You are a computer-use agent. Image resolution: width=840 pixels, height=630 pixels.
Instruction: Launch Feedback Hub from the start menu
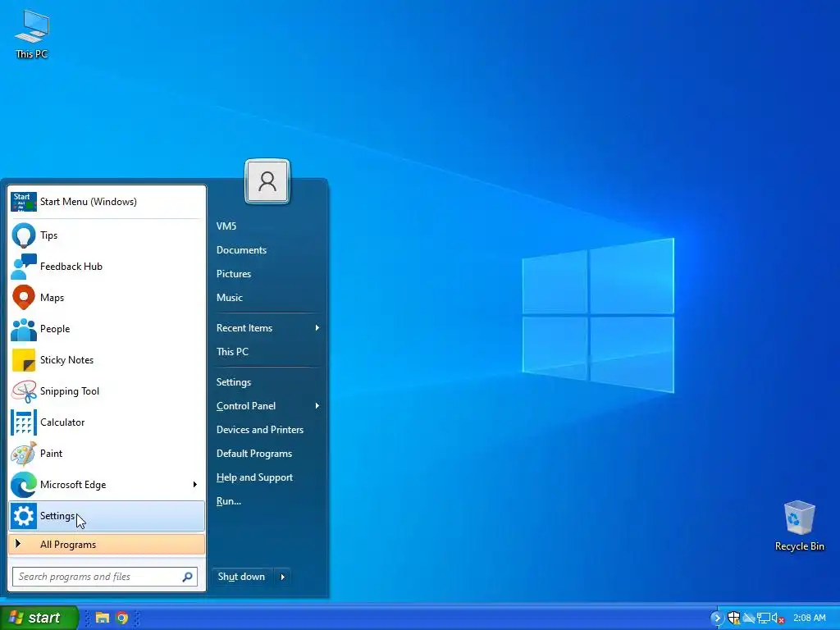107,267
